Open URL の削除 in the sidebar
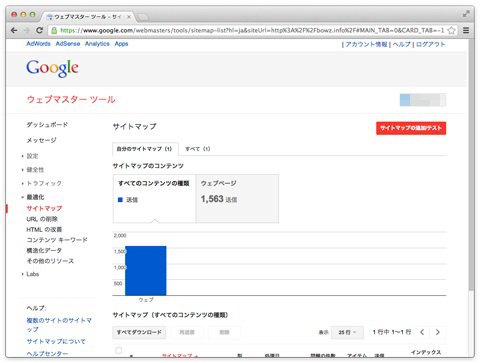This screenshot has height=363, width=480. coord(42,219)
